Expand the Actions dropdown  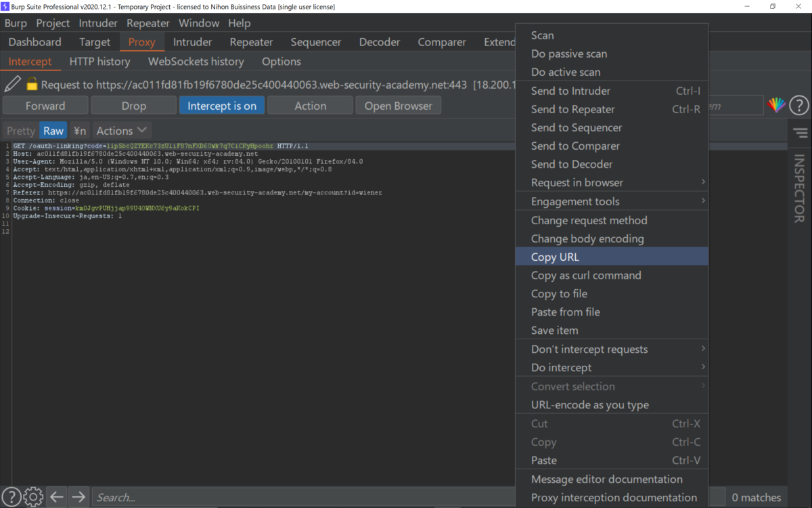[121, 131]
